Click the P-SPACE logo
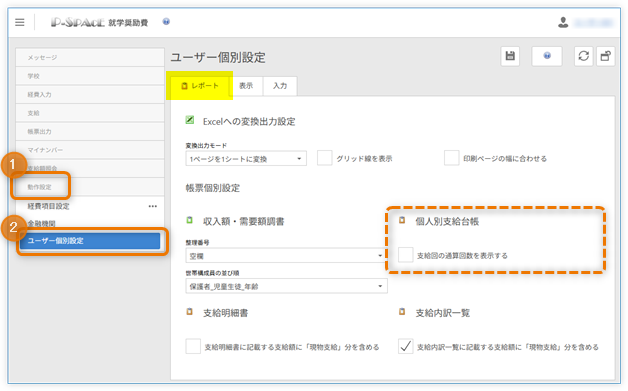The height and width of the screenshot is (391, 628). pyautogui.click(x=78, y=22)
